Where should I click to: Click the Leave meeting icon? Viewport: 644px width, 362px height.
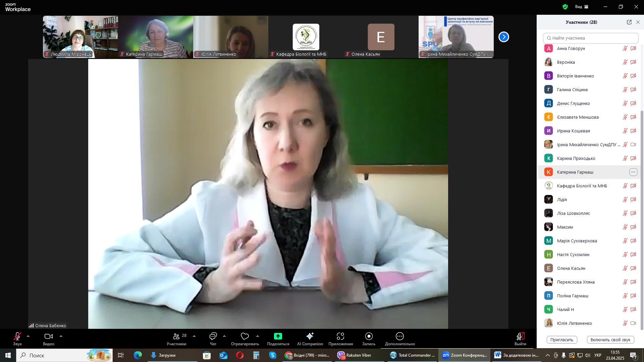pyautogui.click(x=520, y=337)
